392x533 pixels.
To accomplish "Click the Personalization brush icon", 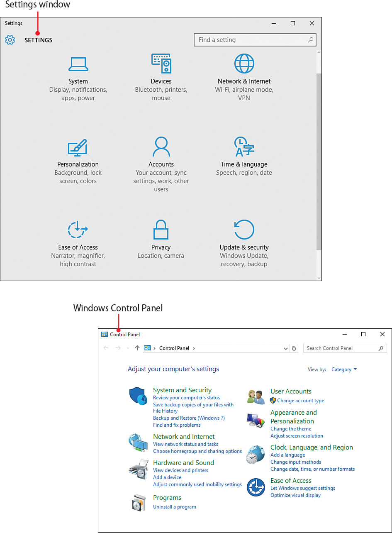I will (x=78, y=147).
